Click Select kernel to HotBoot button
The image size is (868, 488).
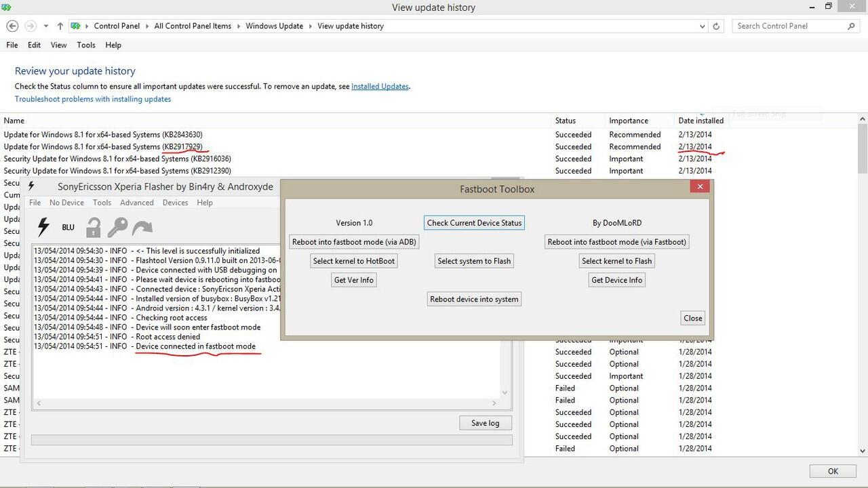click(x=353, y=261)
